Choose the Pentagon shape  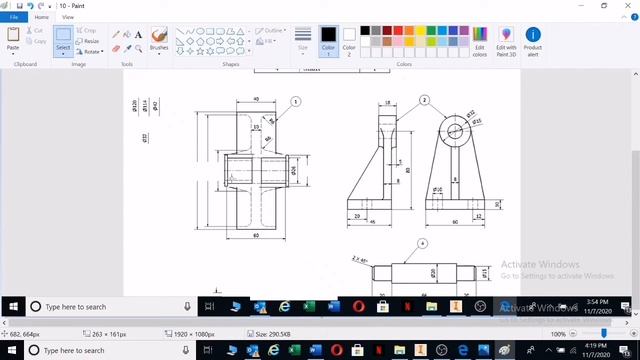coord(200,41)
